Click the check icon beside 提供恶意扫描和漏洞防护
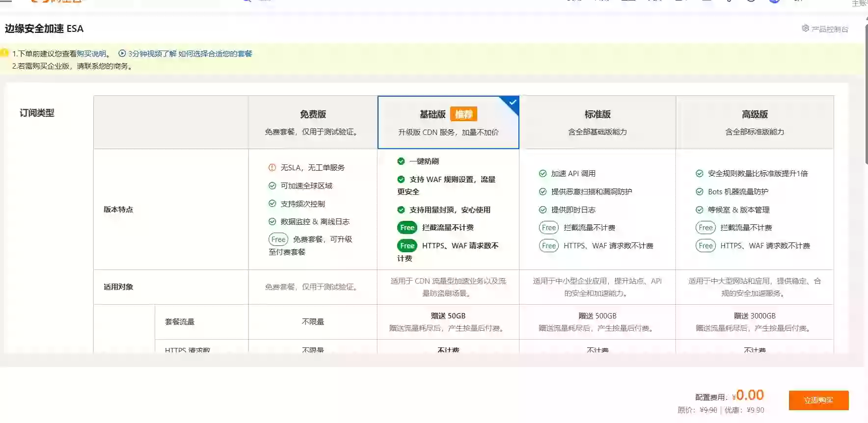868x423 pixels. pos(542,191)
